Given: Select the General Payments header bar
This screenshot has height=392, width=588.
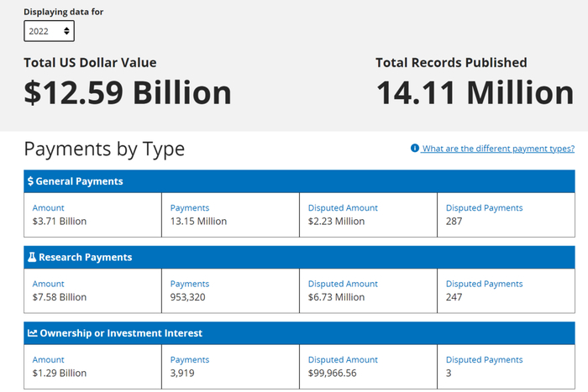Looking at the screenshot, I should click(299, 181).
